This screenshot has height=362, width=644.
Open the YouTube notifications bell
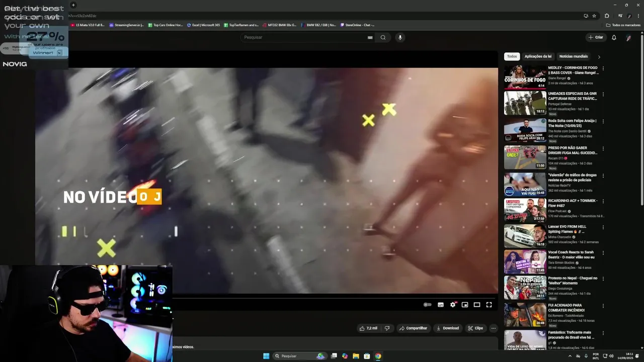pos(614,37)
